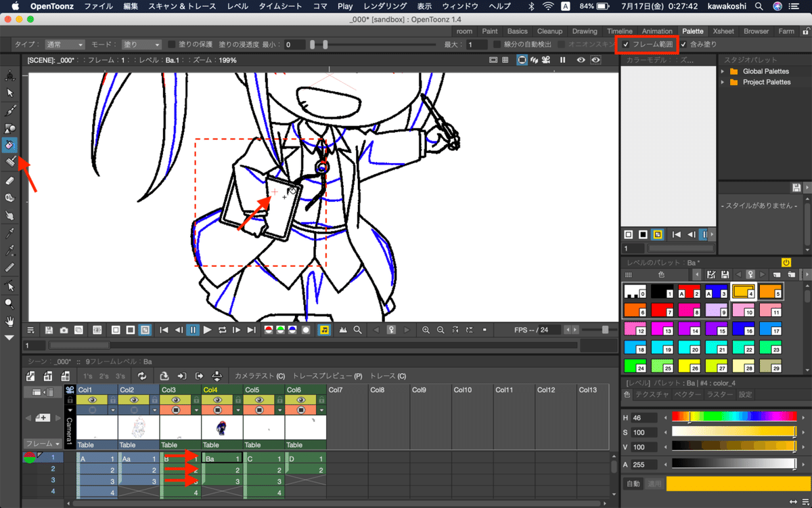Expand the Project Palettes folder
This screenshot has width=812, height=508.
tap(723, 82)
